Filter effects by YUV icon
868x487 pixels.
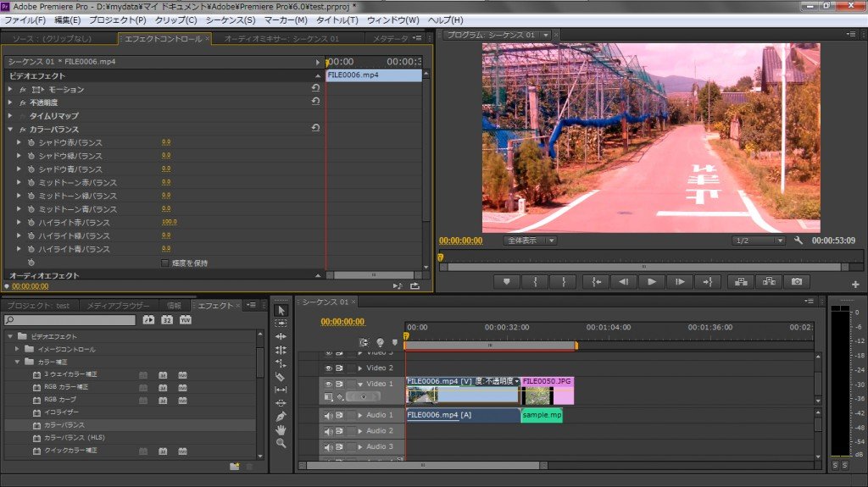coord(186,320)
